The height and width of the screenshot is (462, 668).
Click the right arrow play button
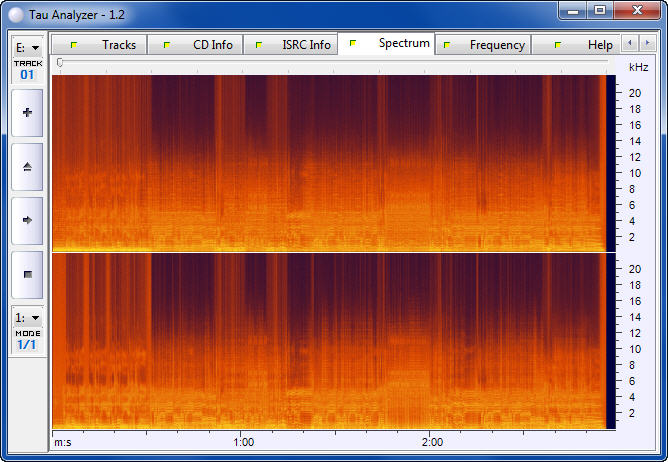point(27,220)
